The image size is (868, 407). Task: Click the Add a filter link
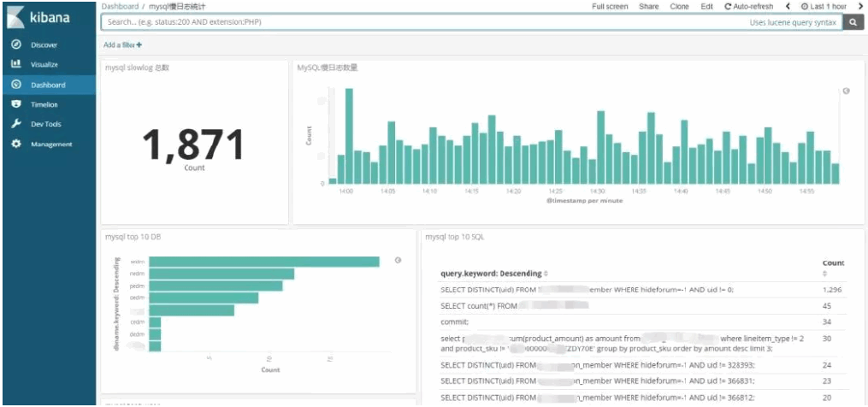tap(122, 44)
